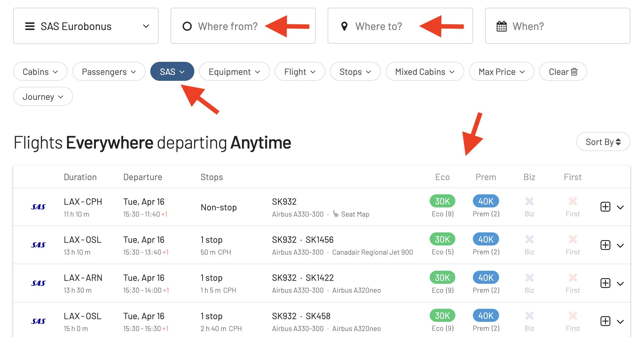Select 40K Prem fare on SK932 · SK1456 row
Screen dimensions: 644x337
point(486,239)
